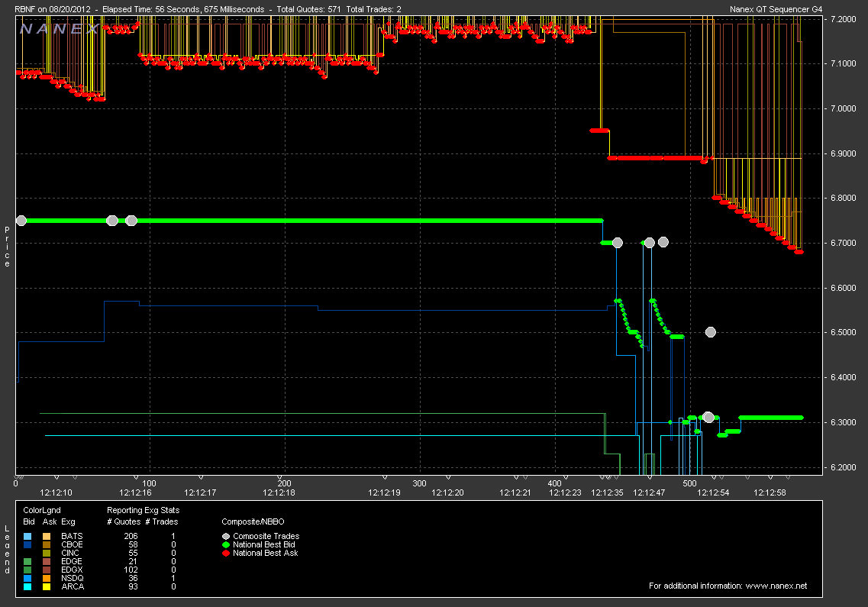Viewport: 868px width, 607px height.
Task: Click the 'National Best Bid' legend label
Action: (x=264, y=544)
